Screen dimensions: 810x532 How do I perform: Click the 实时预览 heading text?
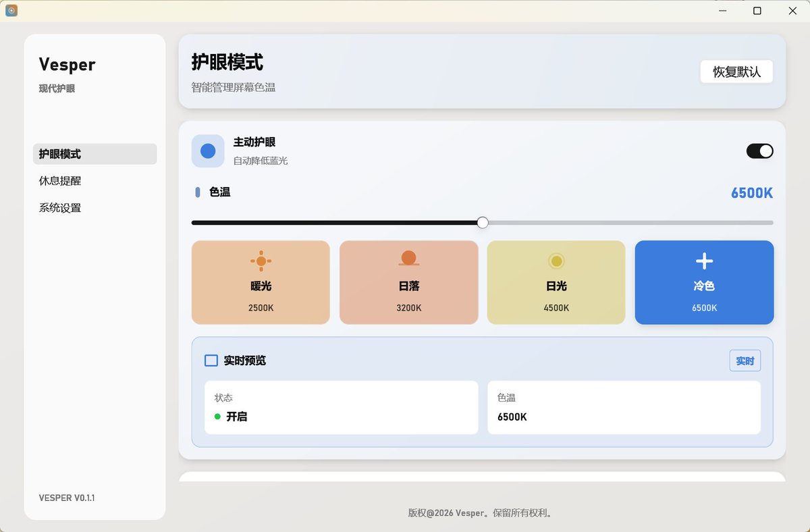(x=245, y=361)
